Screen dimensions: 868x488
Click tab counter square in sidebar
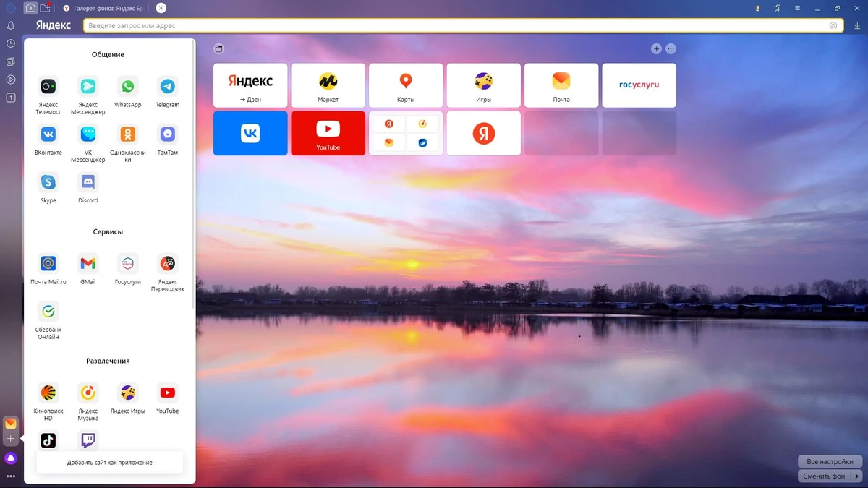pos(11,98)
